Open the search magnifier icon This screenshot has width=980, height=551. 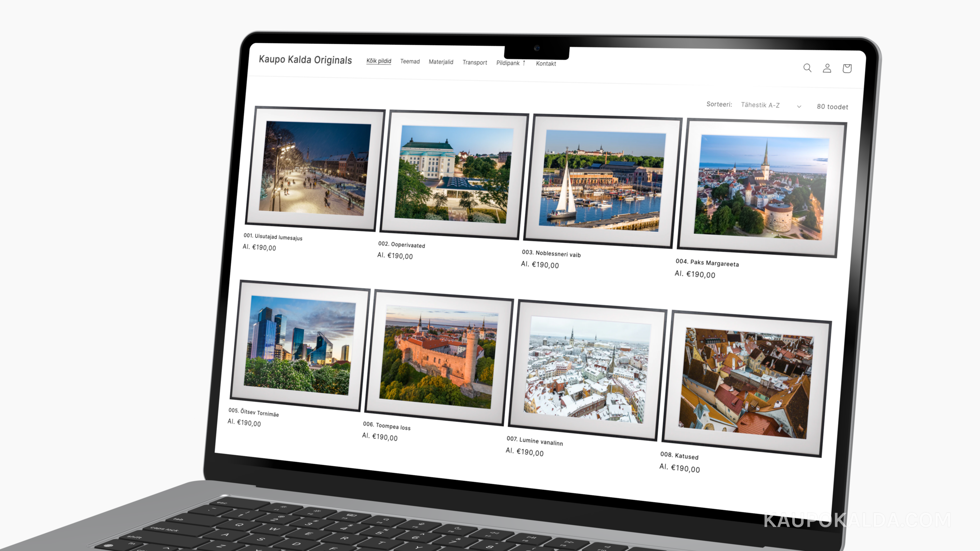click(x=807, y=68)
